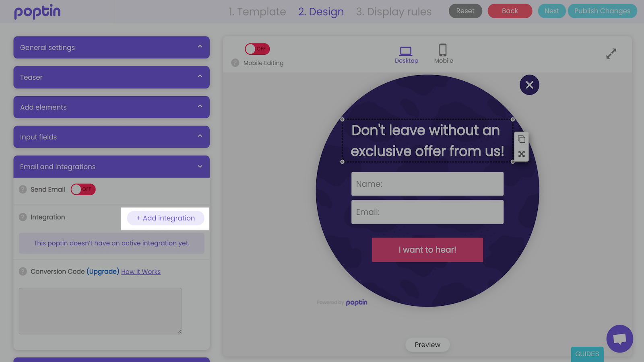Switch to Desktop preview icon

[406, 51]
